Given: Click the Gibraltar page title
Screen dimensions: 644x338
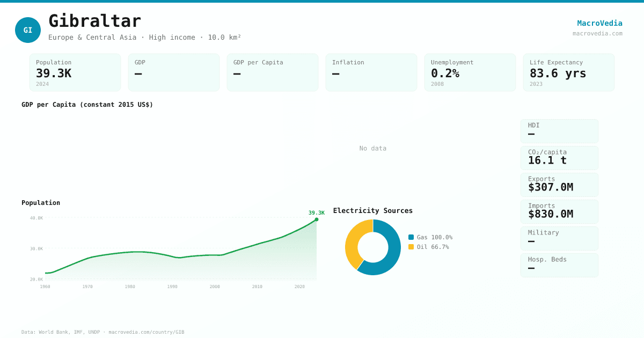Looking at the screenshot, I should click(94, 21).
